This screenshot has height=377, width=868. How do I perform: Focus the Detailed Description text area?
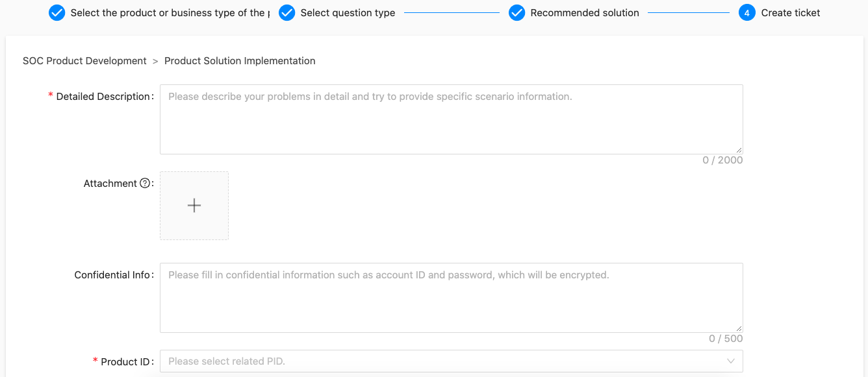point(452,119)
